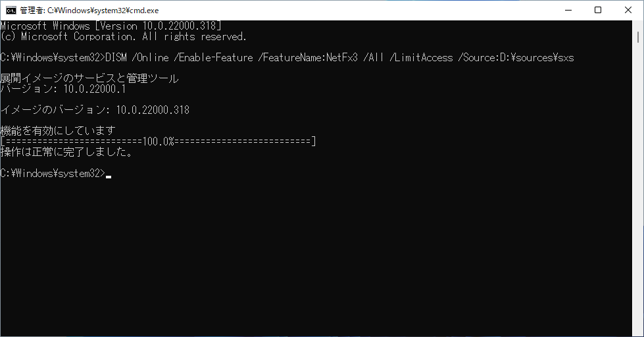The height and width of the screenshot is (337, 644).
Task: Click the blinking cursor at the last prompt
Action: coord(108,175)
